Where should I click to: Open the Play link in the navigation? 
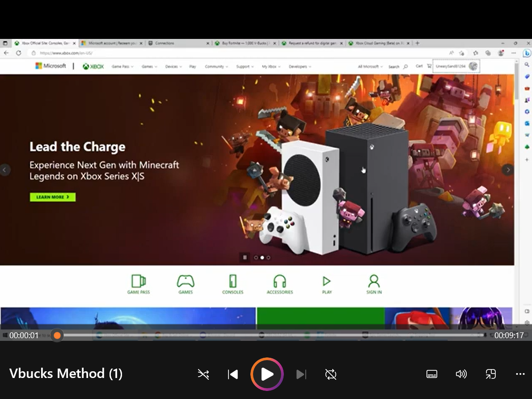pos(193,67)
